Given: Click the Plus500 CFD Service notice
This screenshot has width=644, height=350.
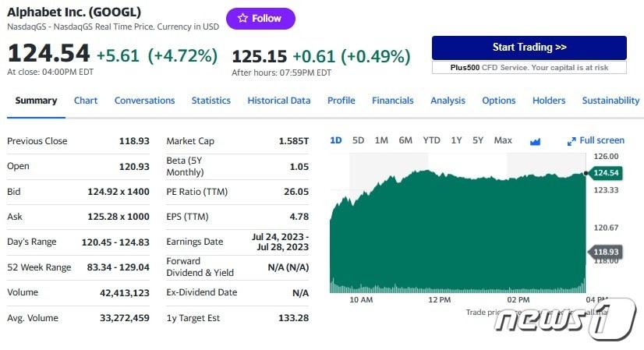Looking at the screenshot, I should coord(529,67).
